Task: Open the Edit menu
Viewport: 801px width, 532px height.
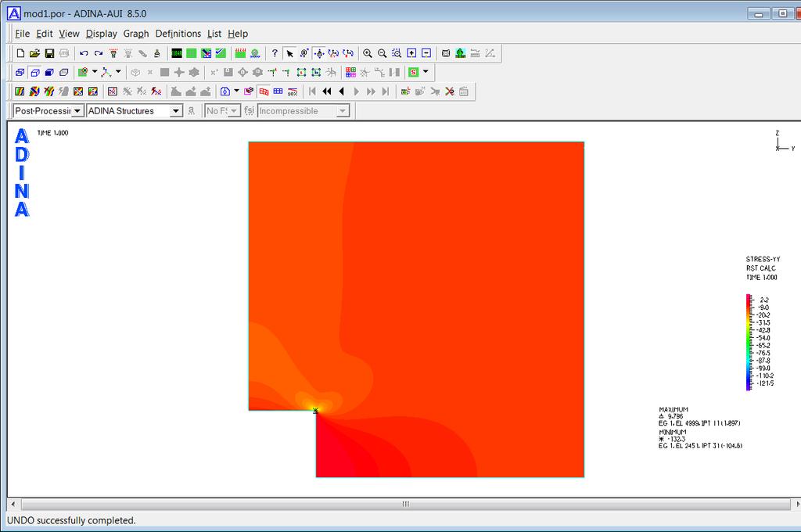Action: 45,34
